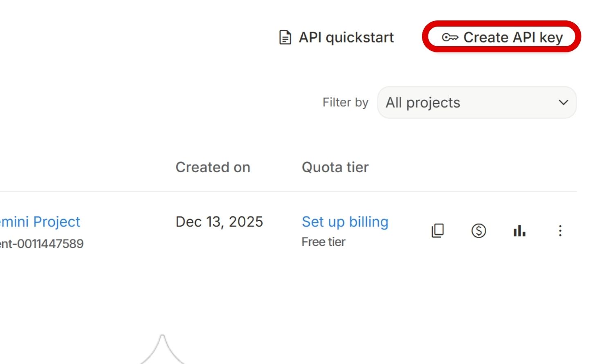Click the Created on column header
Screen dimensions: 593x364
[x=213, y=167]
